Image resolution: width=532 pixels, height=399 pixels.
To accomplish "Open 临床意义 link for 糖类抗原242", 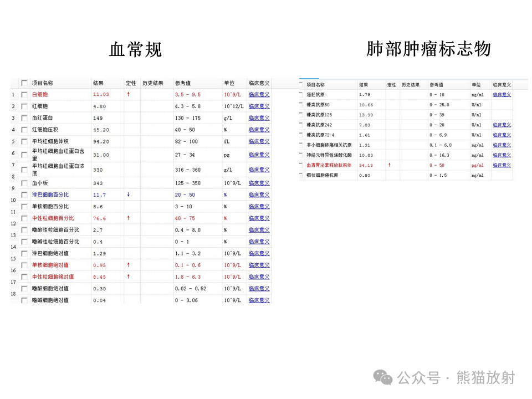I will [x=502, y=125].
